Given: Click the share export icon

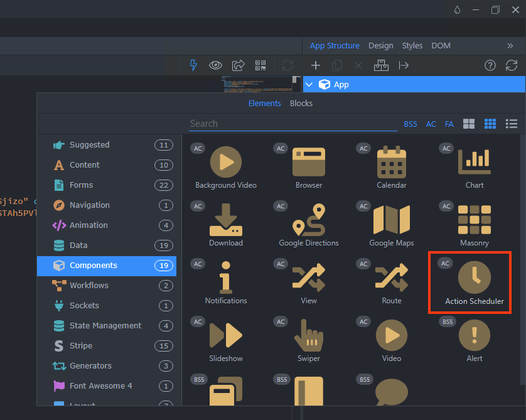Looking at the screenshot, I should 238,65.
